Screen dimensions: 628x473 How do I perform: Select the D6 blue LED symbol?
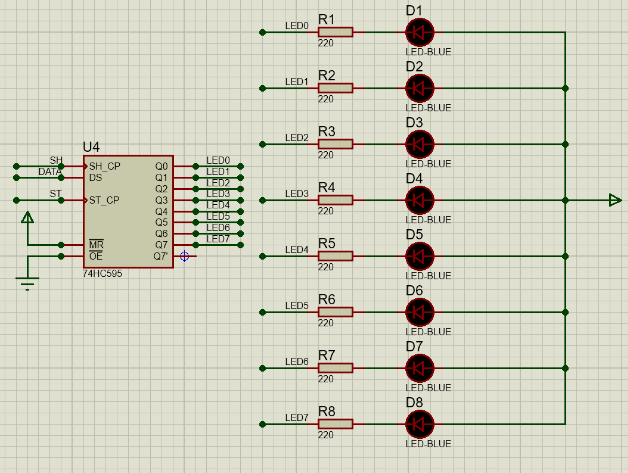pyautogui.click(x=420, y=312)
